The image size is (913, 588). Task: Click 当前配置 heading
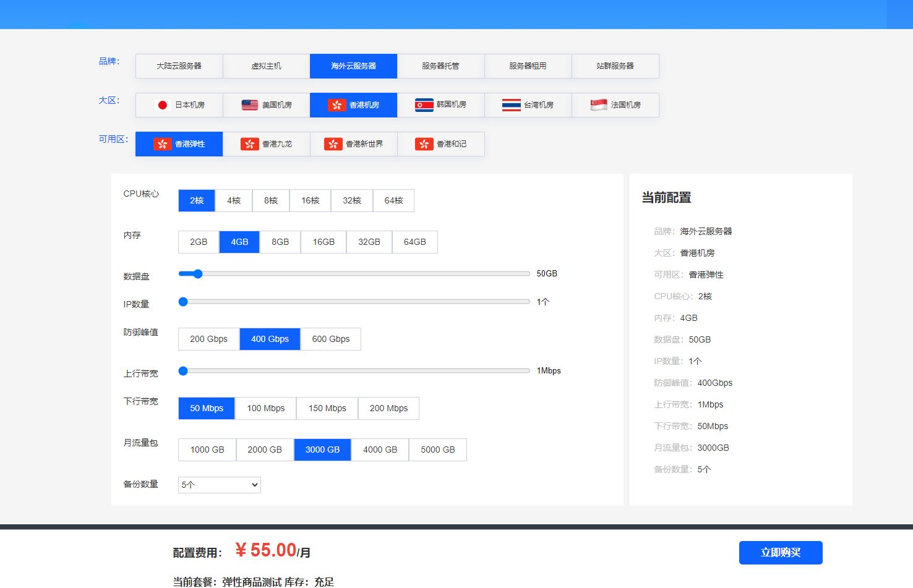[667, 198]
